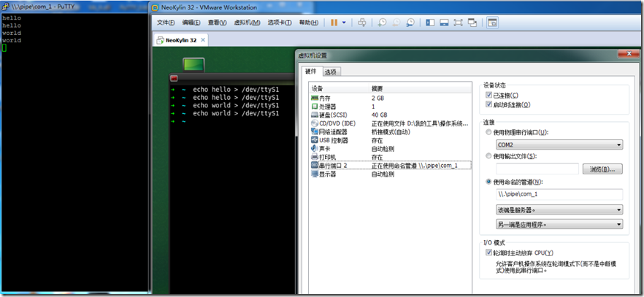Close the NeoKylin 32 tab with the x
Screen dimensions: 644x297
coord(202,40)
